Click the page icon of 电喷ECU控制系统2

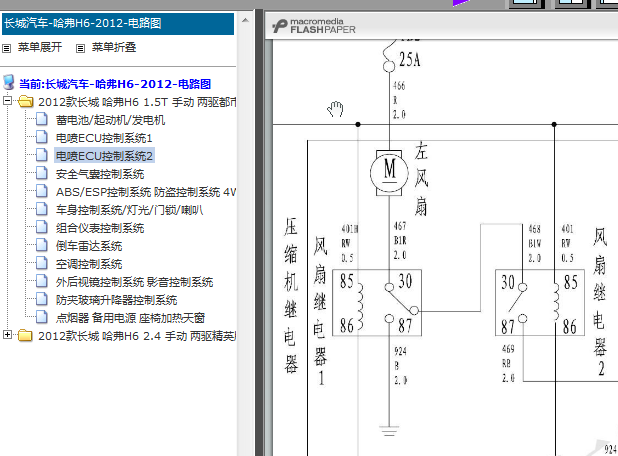[x=42, y=155]
